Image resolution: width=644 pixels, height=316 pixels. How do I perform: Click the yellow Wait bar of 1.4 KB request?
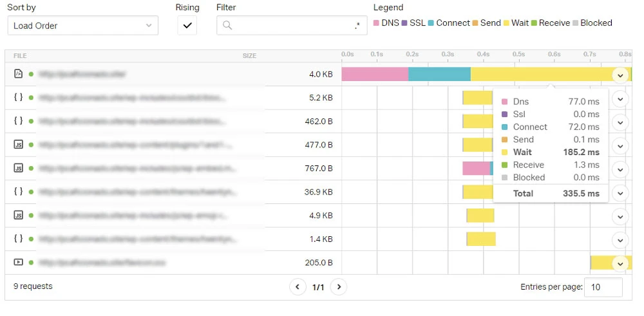pos(481,239)
